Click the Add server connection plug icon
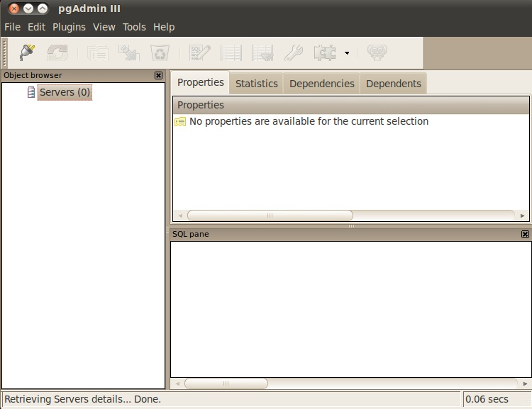The height and width of the screenshot is (409, 532). (27, 52)
